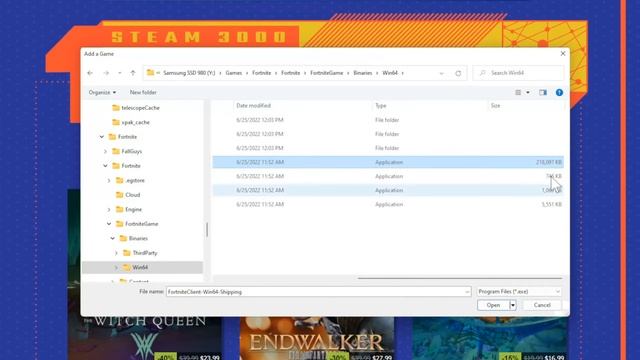Click Binaries in the address path
Screen dimensions: 640x360
(x=362, y=73)
